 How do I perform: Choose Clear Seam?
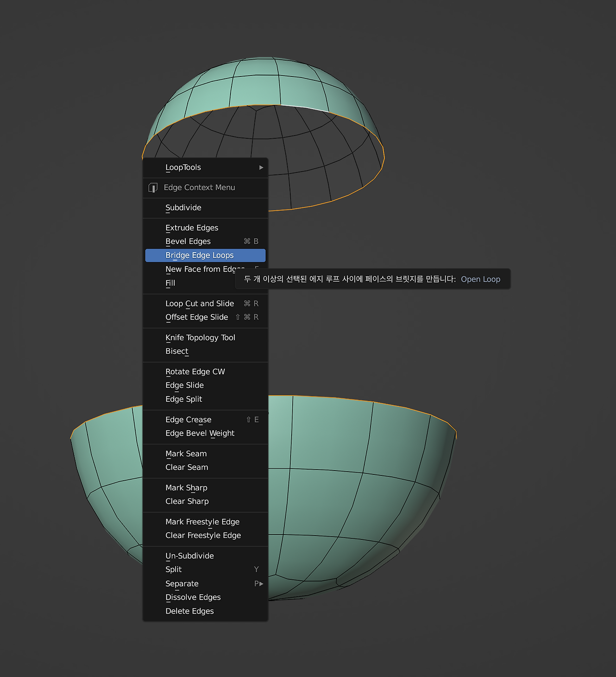205,467
